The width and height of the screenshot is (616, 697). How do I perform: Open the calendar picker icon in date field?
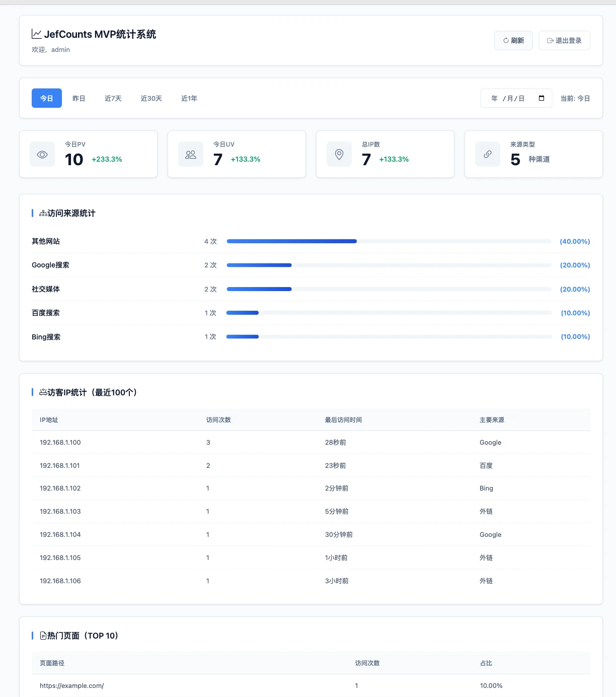click(542, 98)
